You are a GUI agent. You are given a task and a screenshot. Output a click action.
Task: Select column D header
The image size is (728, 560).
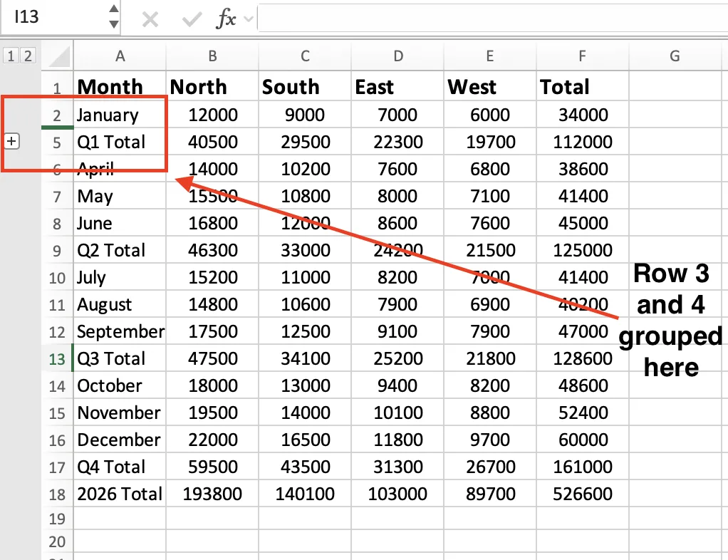tap(398, 56)
